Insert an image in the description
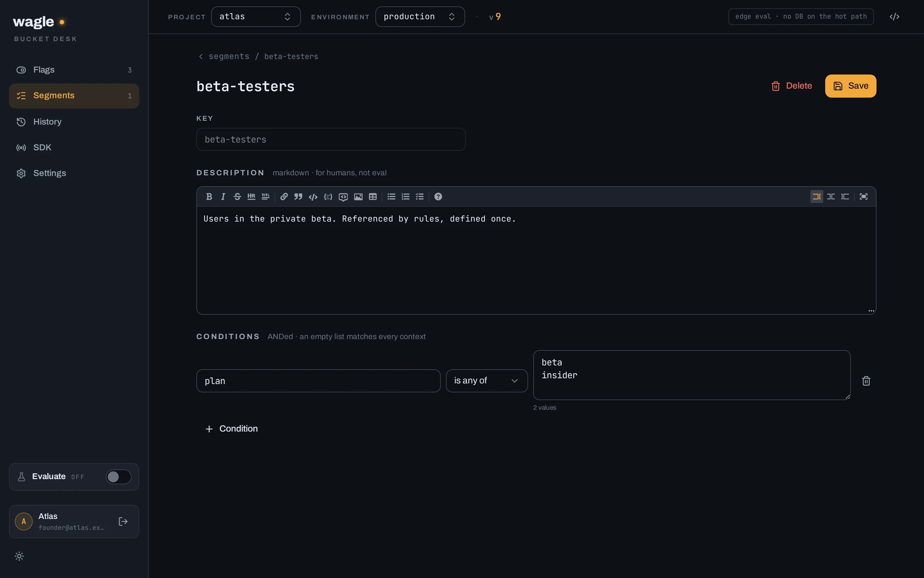924x578 pixels. point(358,197)
